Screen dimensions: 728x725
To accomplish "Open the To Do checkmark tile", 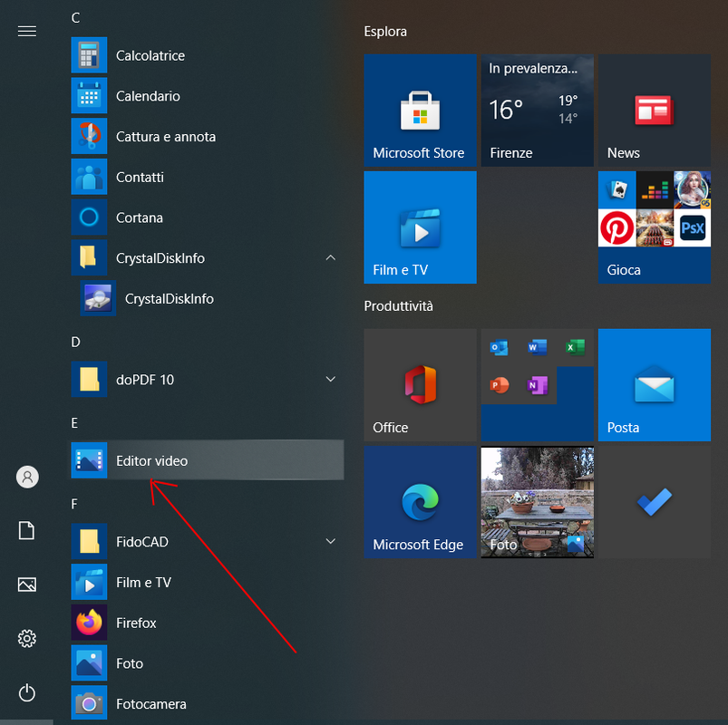I will (655, 502).
